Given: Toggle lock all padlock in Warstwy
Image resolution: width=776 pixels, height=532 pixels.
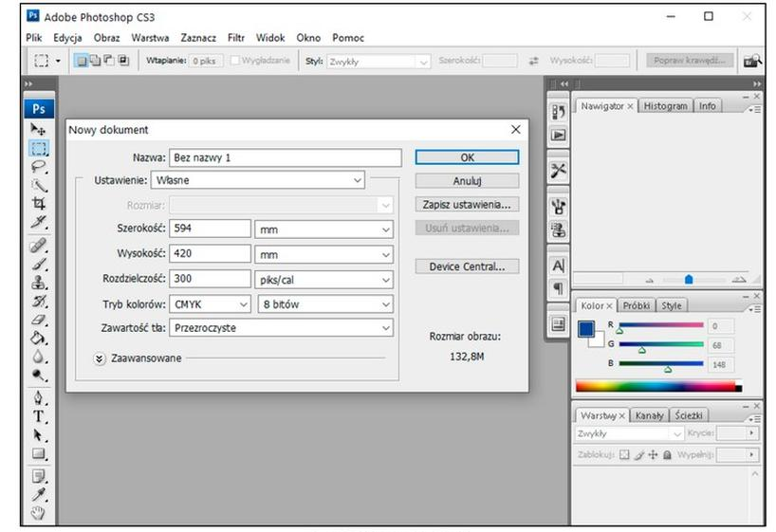Looking at the screenshot, I should 667,454.
